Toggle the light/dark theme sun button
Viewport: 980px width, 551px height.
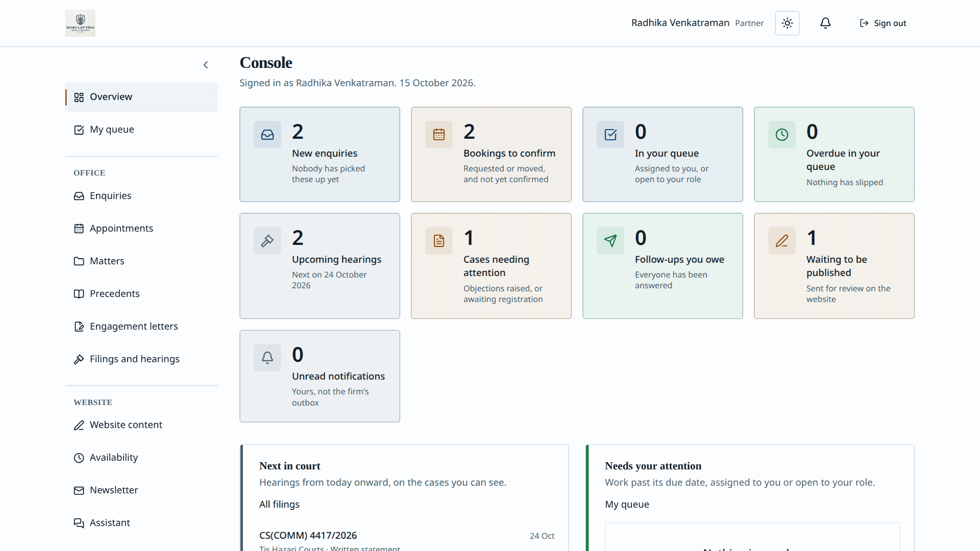click(787, 23)
